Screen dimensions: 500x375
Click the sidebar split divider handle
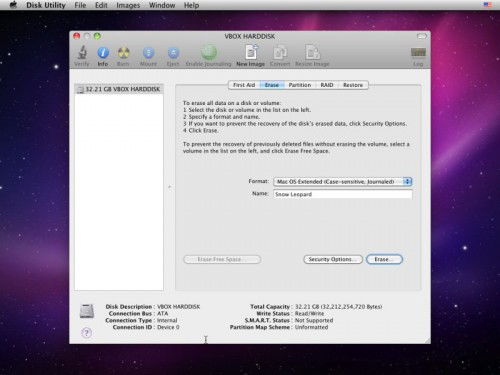click(x=169, y=187)
